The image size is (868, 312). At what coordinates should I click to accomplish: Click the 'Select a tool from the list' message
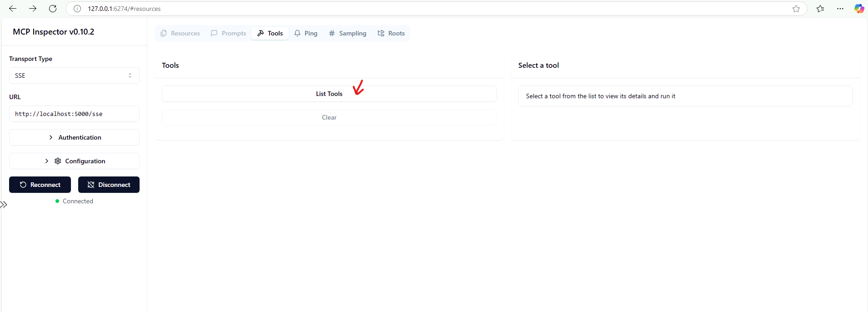click(601, 96)
